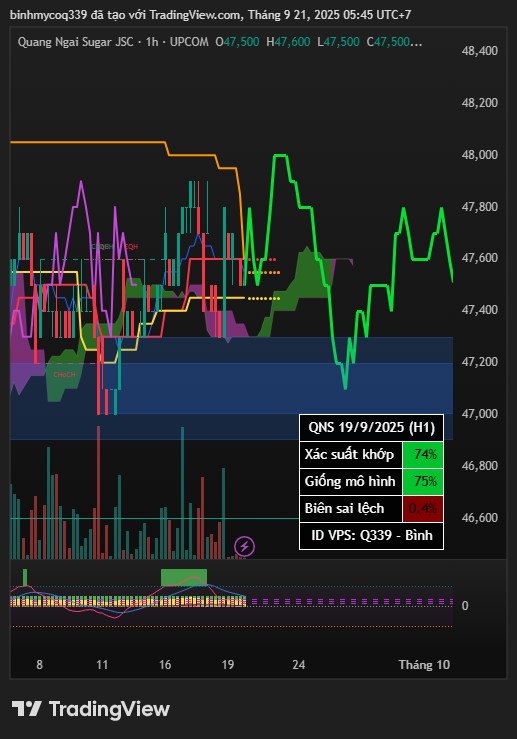Click the QNS 19/9/2025 (H1) table header
Viewport: 517px width, 739px height.
click(371, 427)
